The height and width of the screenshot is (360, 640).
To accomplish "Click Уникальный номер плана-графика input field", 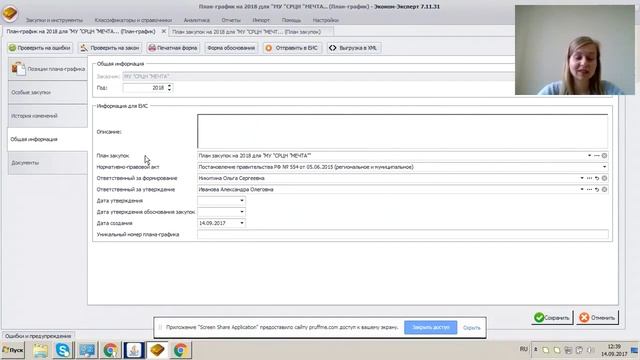I will coord(402,234).
